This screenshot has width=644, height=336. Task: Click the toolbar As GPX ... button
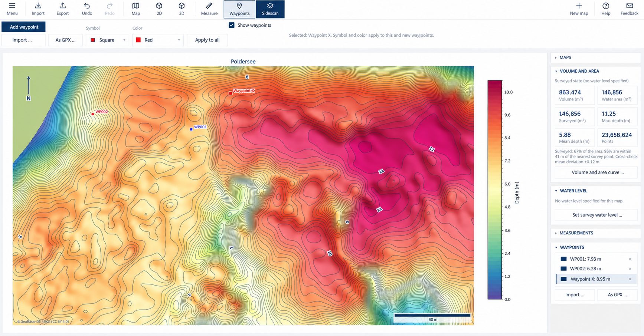point(65,40)
